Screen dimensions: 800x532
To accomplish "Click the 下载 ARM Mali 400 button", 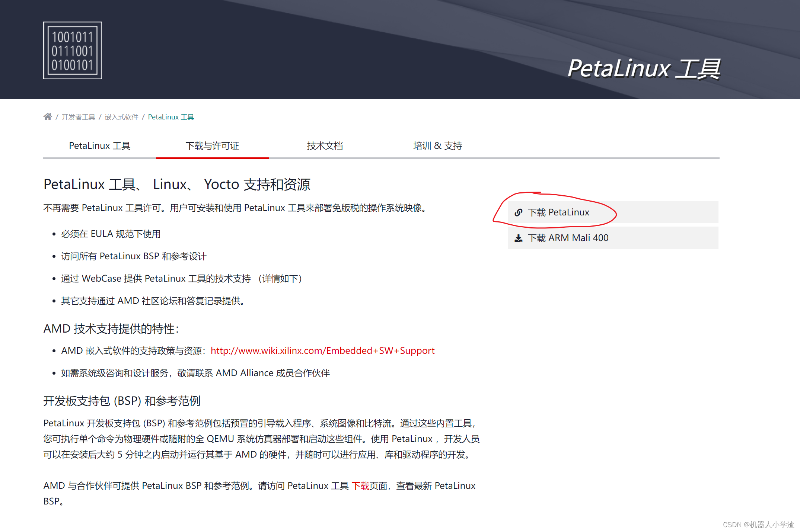I will pos(568,238).
